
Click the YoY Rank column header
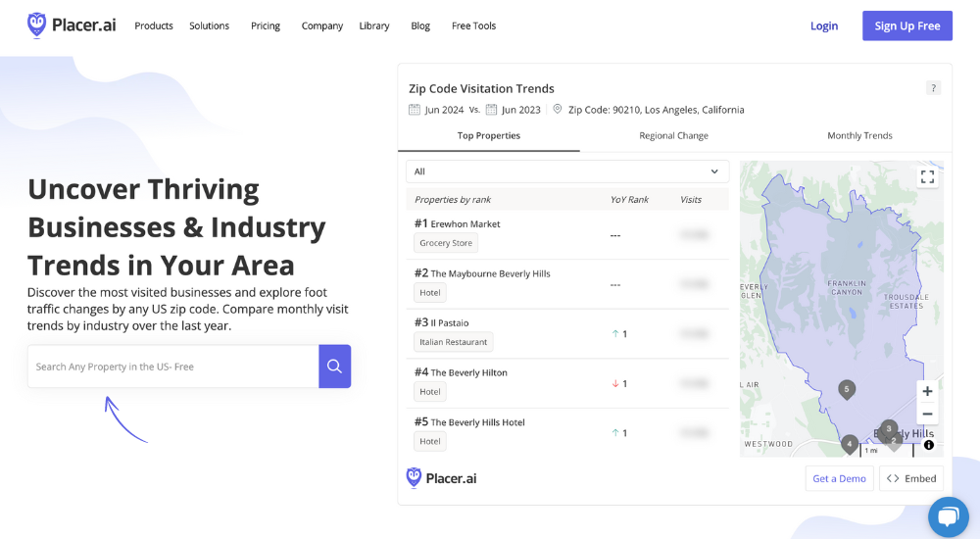[x=629, y=200]
